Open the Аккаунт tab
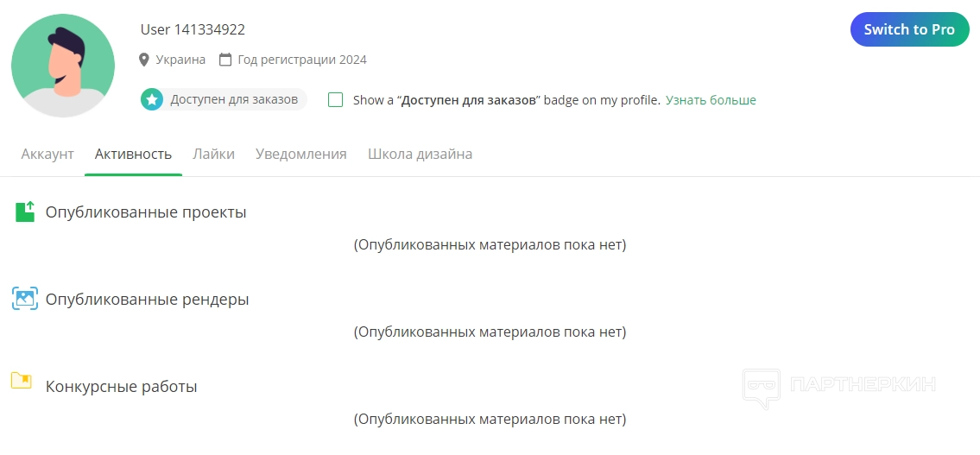 [47, 154]
